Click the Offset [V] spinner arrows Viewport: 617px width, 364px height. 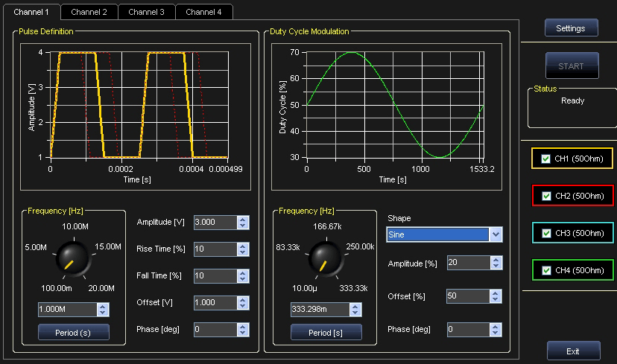click(243, 303)
